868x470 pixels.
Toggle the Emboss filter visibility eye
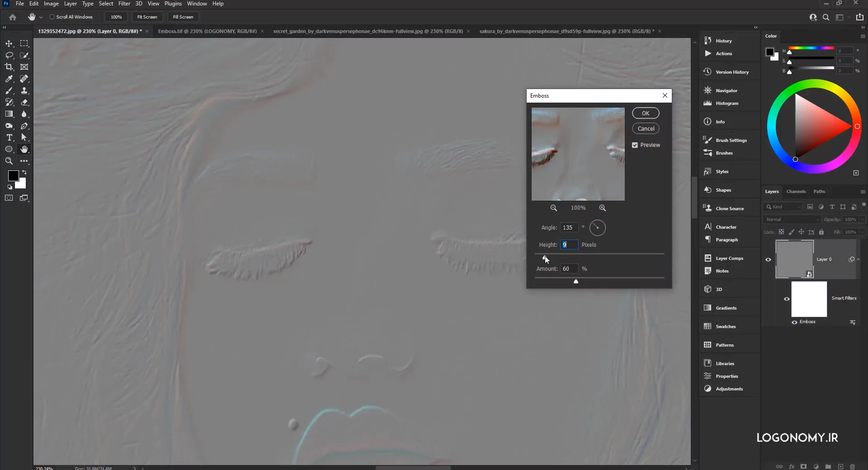point(794,322)
